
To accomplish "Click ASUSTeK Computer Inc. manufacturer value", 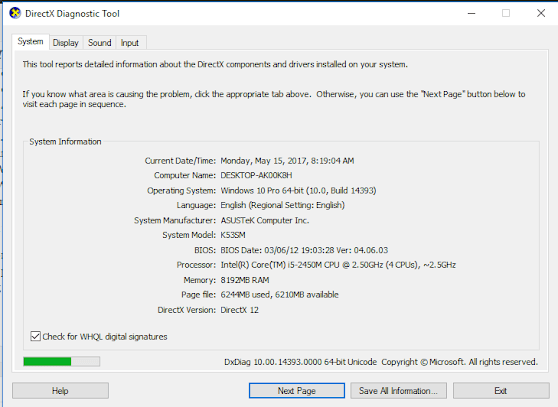I will click(x=265, y=221).
